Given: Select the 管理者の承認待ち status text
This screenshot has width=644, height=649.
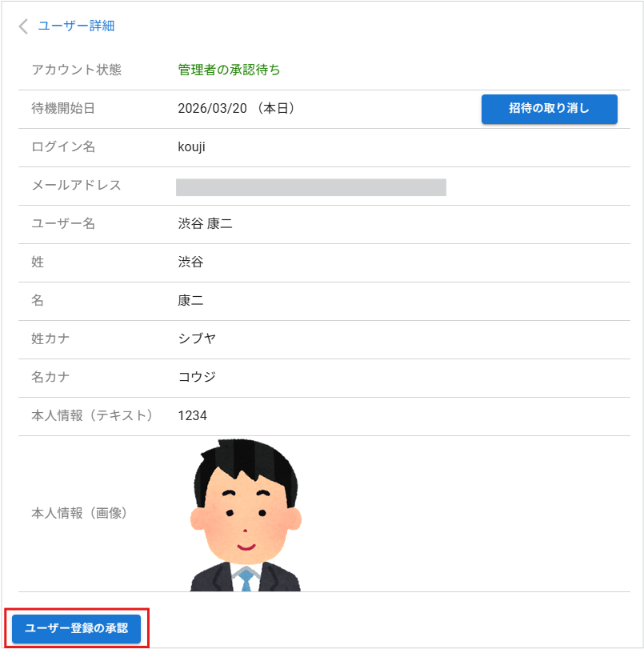Looking at the screenshot, I should [x=229, y=70].
